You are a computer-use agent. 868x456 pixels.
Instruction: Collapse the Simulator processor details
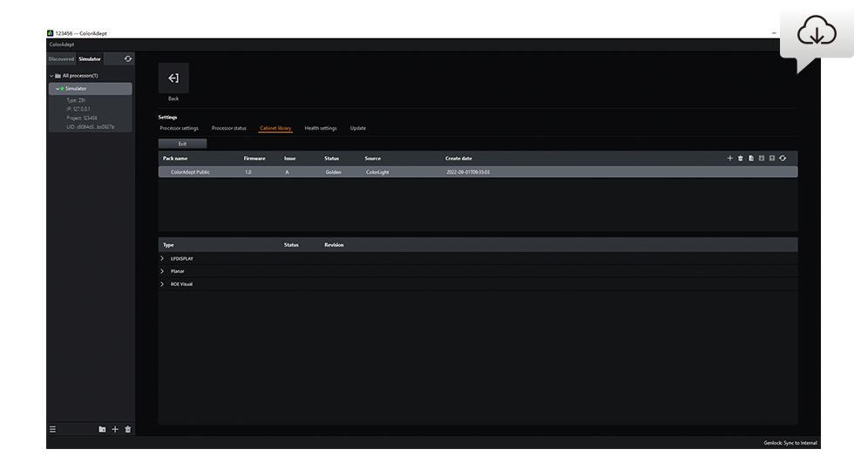click(57, 89)
